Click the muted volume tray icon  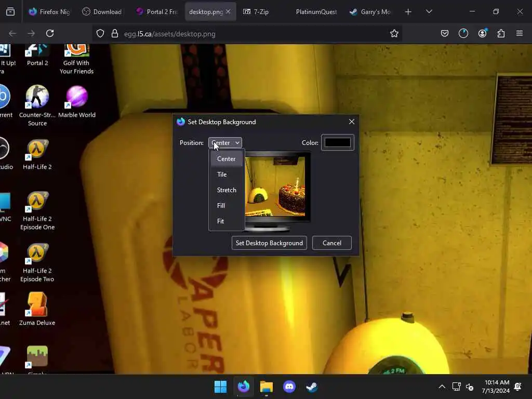(470, 387)
